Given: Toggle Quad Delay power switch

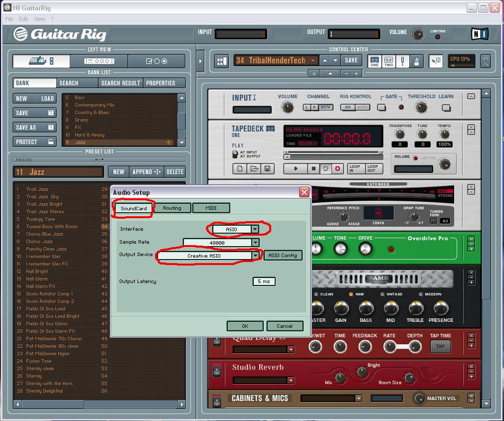Looking at the screenshot, I should [217, 341].
